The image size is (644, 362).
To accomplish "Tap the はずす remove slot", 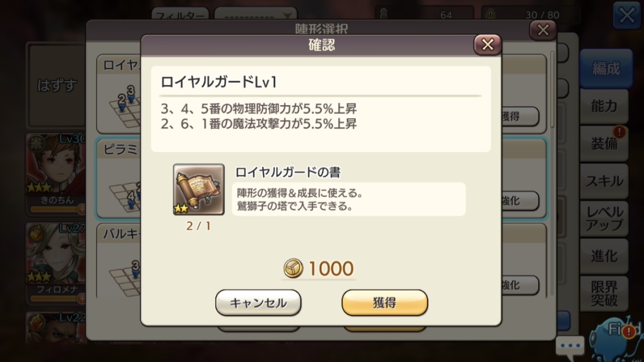I will (x=57, y=86).
